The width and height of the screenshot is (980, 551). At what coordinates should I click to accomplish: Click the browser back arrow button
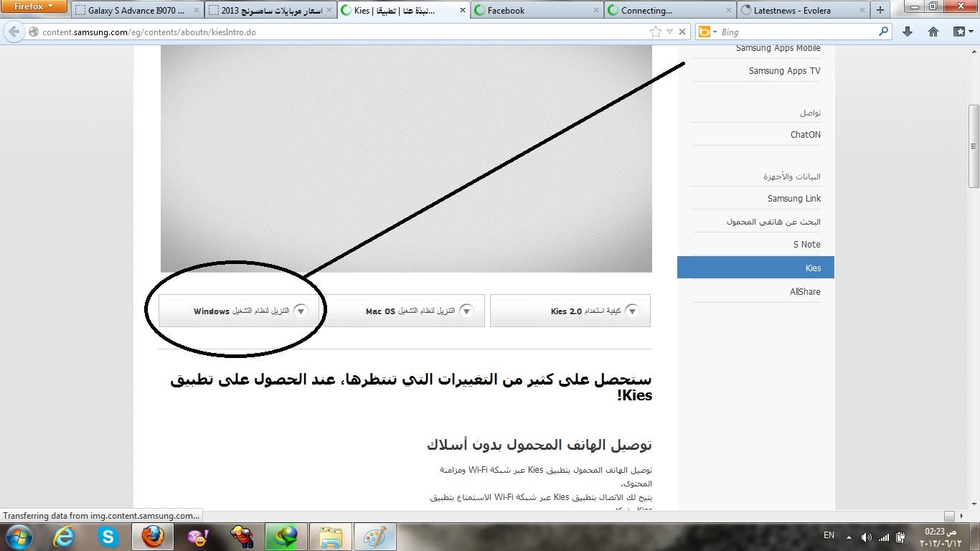[x=14, y=32]
